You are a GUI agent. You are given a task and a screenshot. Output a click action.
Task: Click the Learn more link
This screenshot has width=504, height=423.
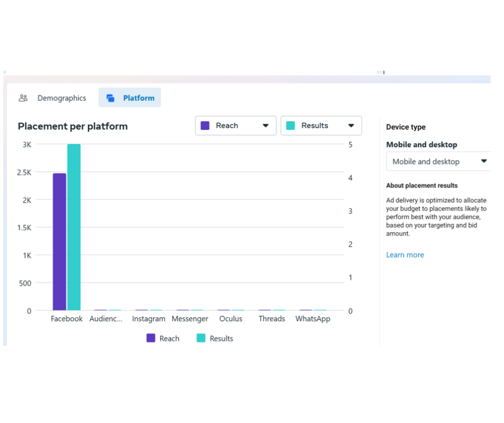point(405,255)
